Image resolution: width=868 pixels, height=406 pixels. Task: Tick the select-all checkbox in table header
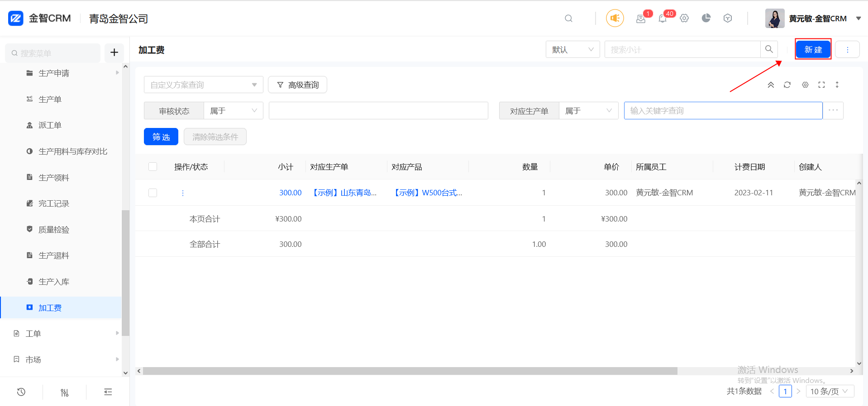tap(153, 167)
